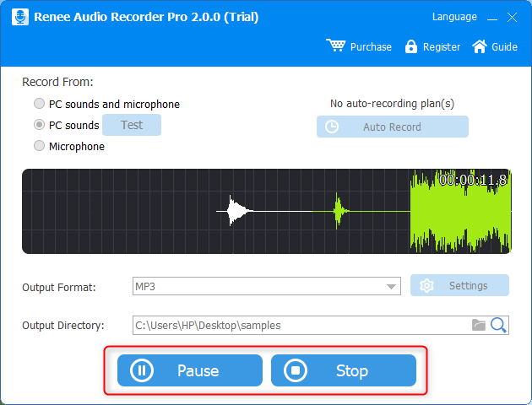532x405 pixels.
Task: Open the Language menu
Action: coord(454,17)
